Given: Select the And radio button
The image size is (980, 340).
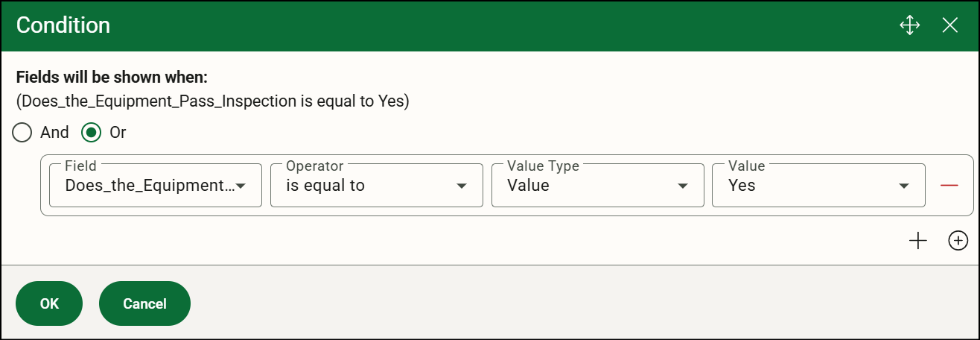Looking at the screenshot, I should [23, 133].
